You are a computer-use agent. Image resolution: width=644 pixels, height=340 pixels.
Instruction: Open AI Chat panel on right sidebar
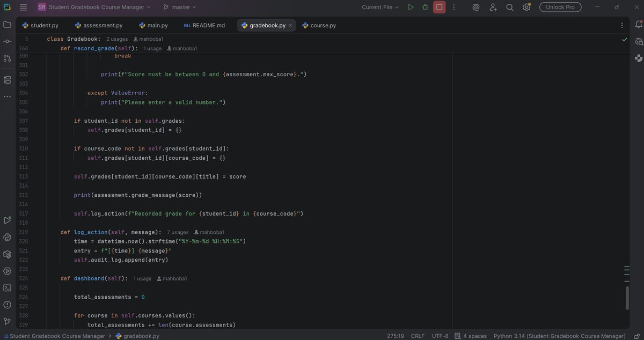tap(638, 41)
